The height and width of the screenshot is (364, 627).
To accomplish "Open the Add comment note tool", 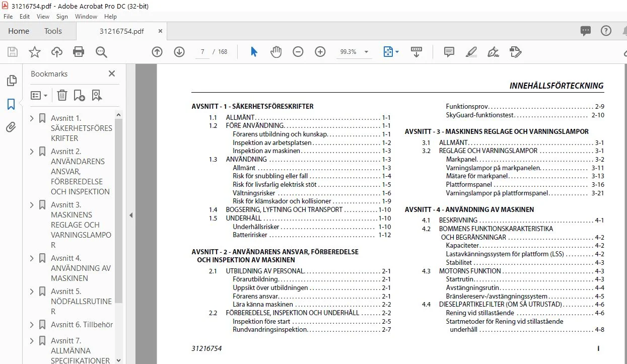I will (449, 52).
